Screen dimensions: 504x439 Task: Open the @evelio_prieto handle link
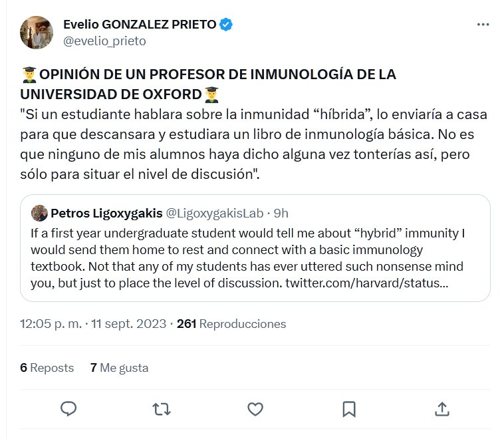pos(104,41)
